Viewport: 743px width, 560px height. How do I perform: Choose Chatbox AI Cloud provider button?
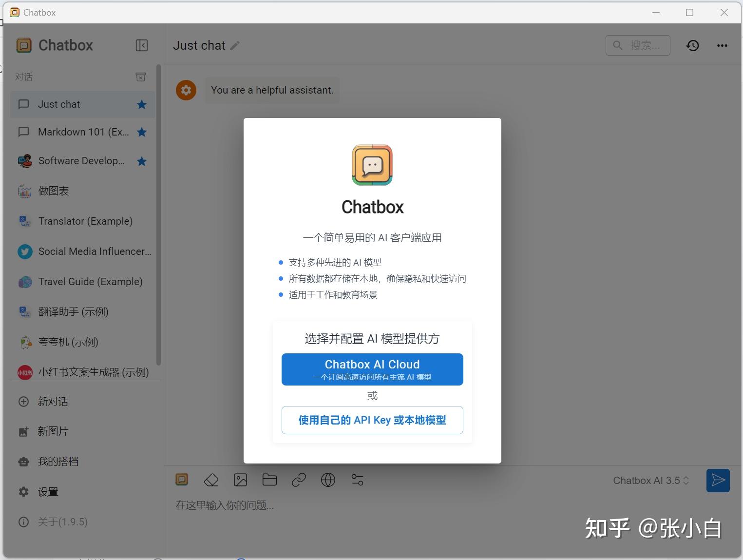coord(372,369)
